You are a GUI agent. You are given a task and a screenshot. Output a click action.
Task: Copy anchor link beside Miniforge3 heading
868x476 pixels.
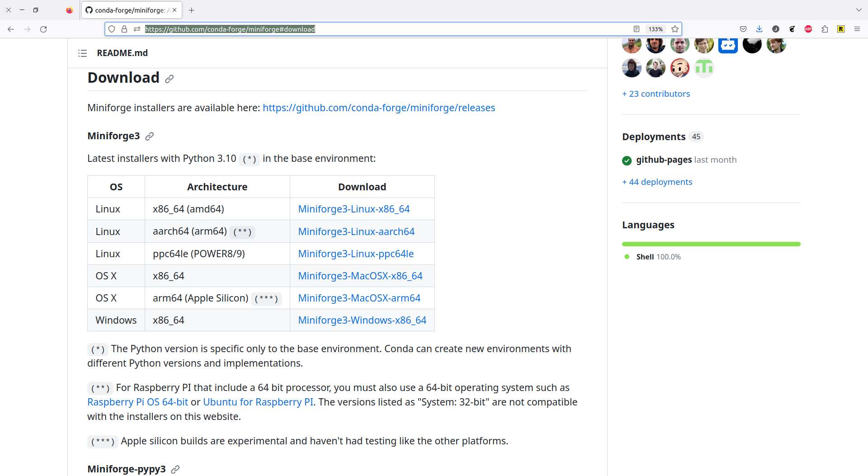[x=150, y=137]
